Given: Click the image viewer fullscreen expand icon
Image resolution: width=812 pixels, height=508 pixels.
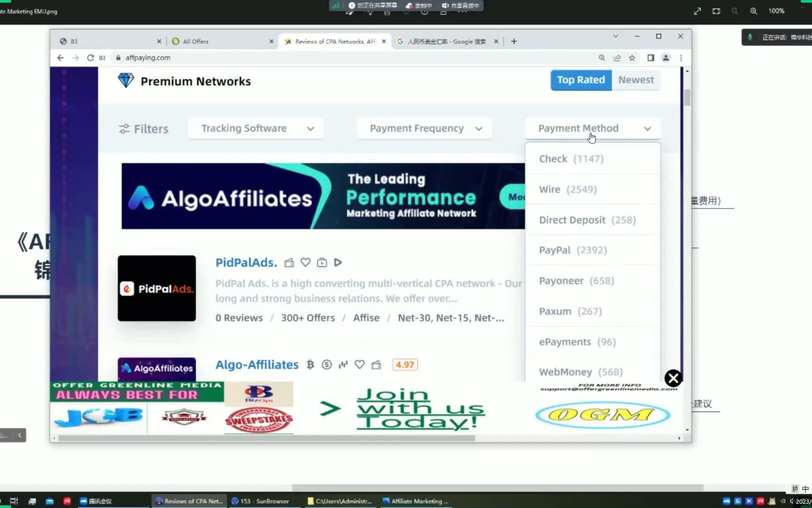Looking at the screenshot, I should point(697,11).
